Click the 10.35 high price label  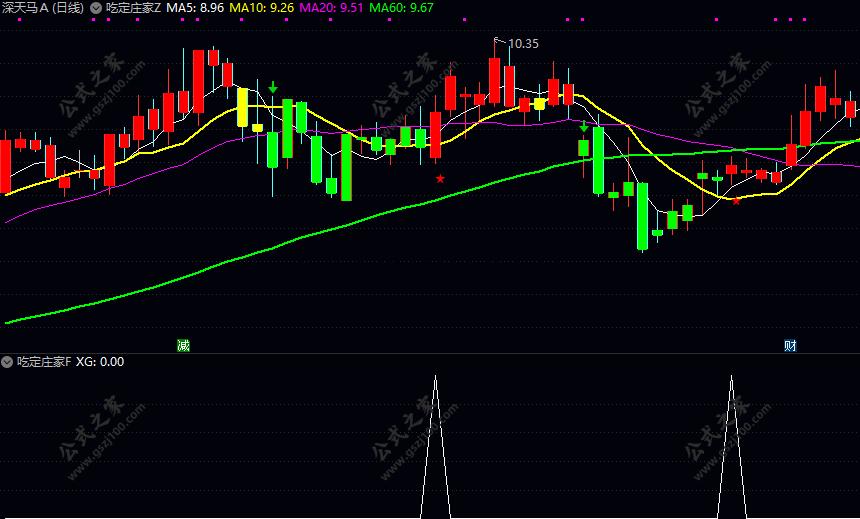point(523,44)
